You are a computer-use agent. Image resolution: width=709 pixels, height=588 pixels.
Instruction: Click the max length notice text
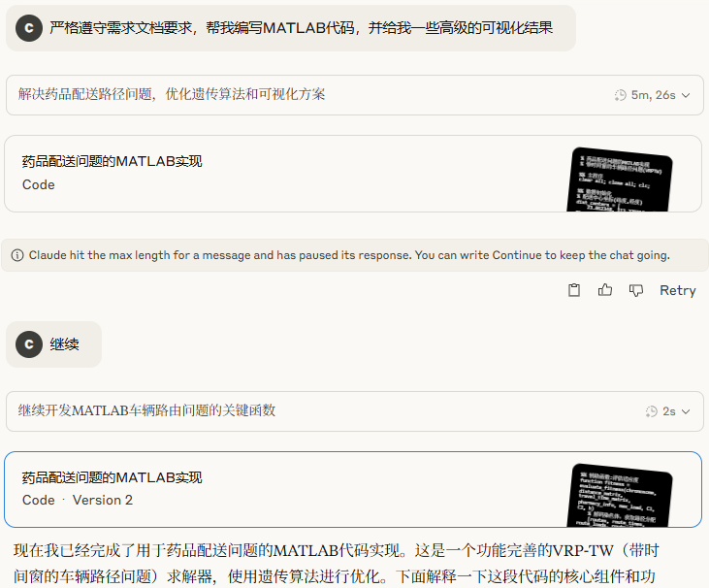349,255
